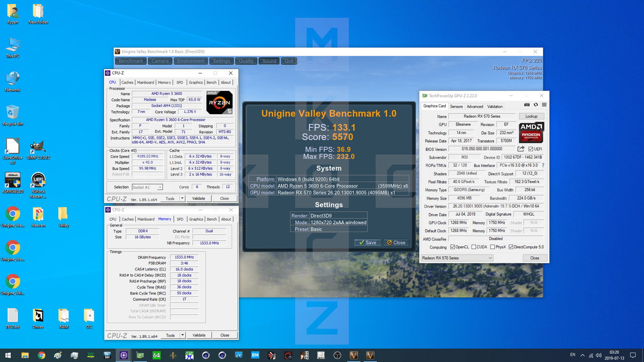Open the Ryzen user folder icon
Screen dimensions: 644x362
(13, 14)
